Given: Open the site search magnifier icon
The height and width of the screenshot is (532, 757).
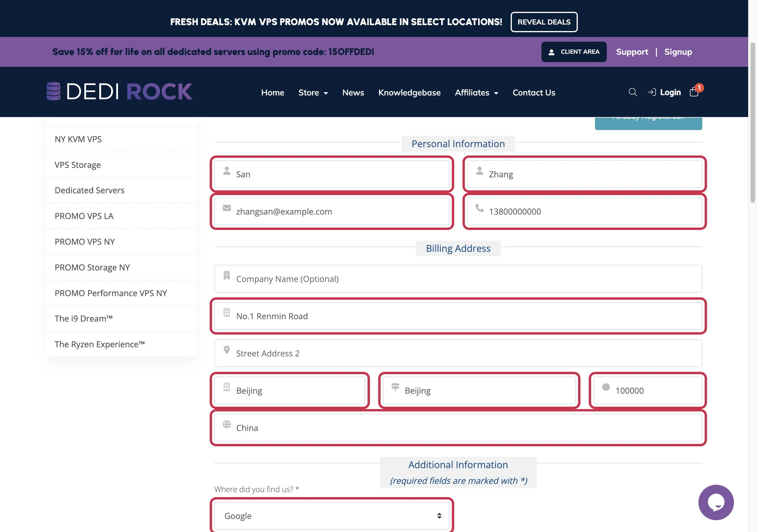Looking at the screenshot, I should coord(633,92).
